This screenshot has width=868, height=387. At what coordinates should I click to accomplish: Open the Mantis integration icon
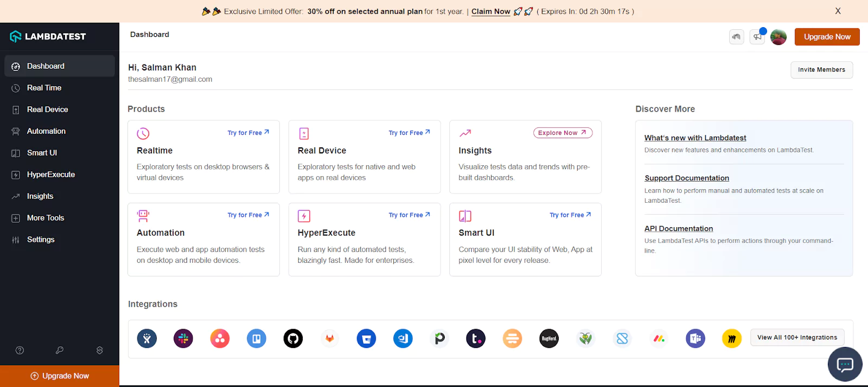coord(585,339)
